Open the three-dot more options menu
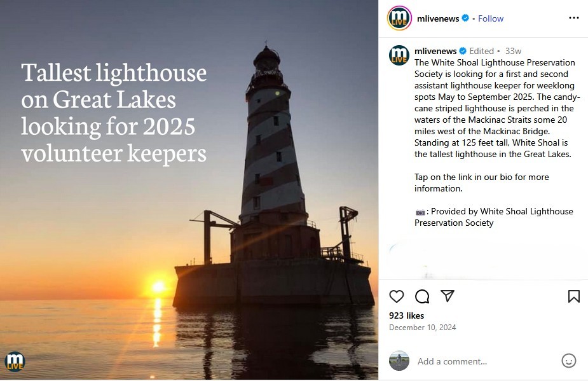This screenshot has width=588, height=381. click(574, 18)
